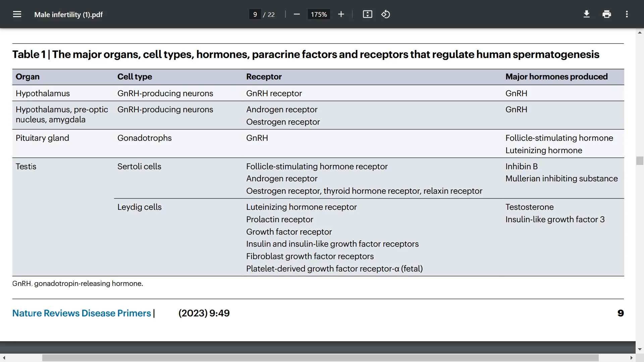Click the horizontal scrollbar right arrow
The width and height of the screenshot is (644, 362).
coord(632,358)
